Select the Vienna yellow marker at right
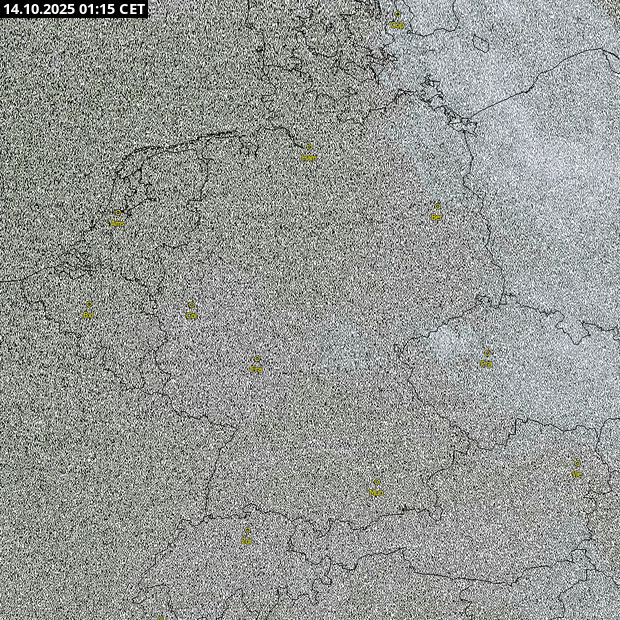 point(577,470)
